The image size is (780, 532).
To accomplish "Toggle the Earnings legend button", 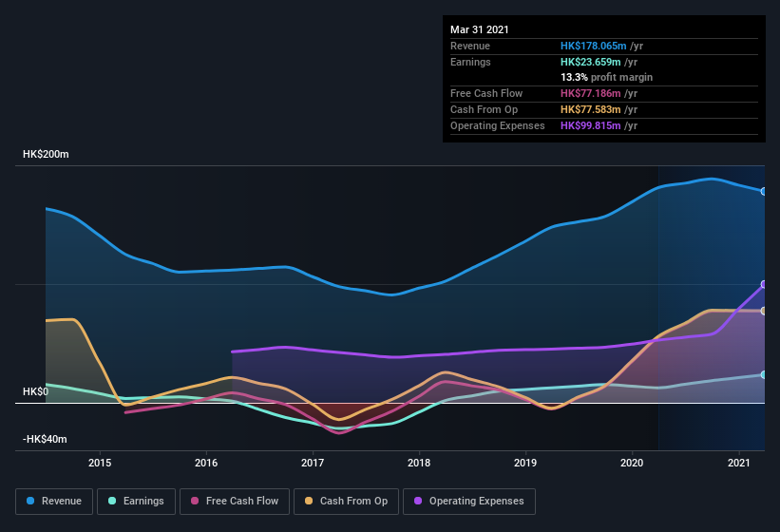I will [x=136, y=502].
